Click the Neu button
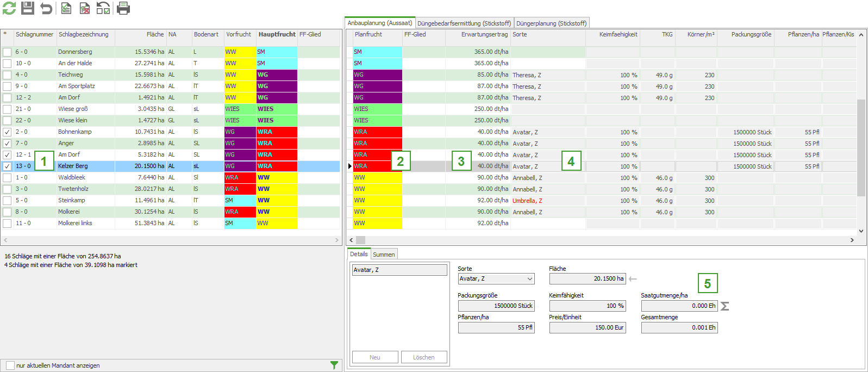Image resolution: width=868 pixels, height=372 pixels. pos(375,357)
